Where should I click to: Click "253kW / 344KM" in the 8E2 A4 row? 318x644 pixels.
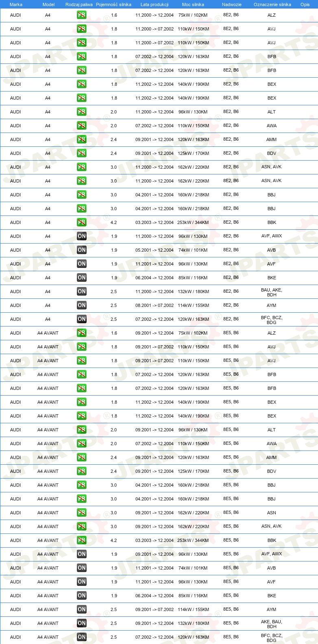click(193, 222)
